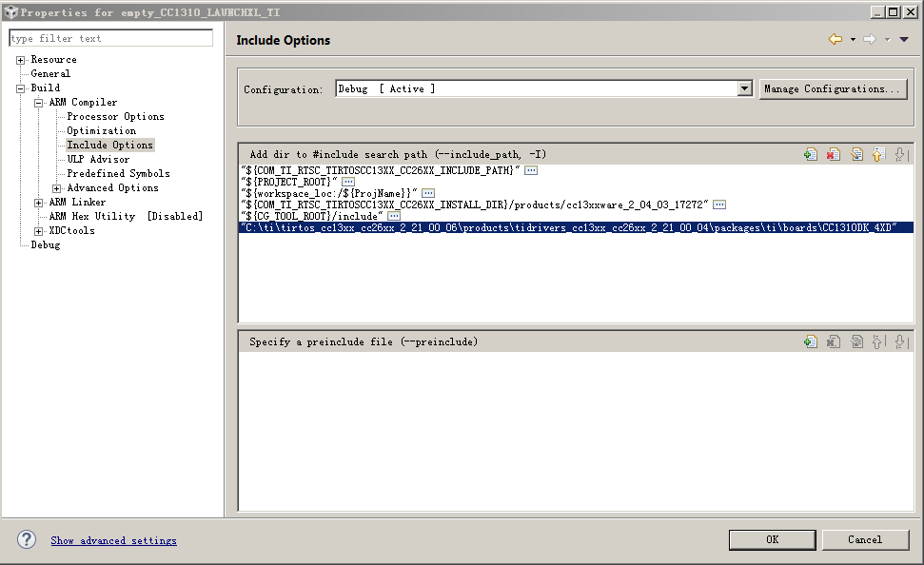Select ARM Compiler tree label
The width and height of the screenshot is (924, 565).
[x=83, y=103]
